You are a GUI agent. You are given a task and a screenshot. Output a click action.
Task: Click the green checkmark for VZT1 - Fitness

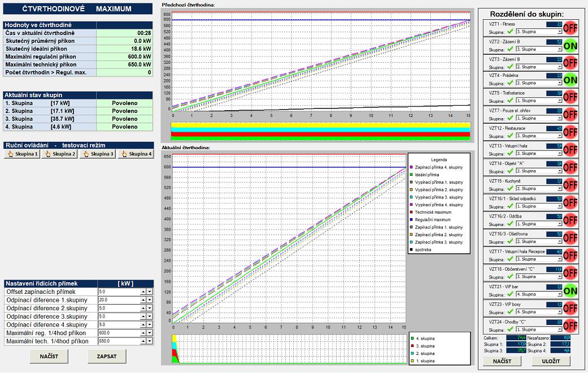click(x=509, y=32)
